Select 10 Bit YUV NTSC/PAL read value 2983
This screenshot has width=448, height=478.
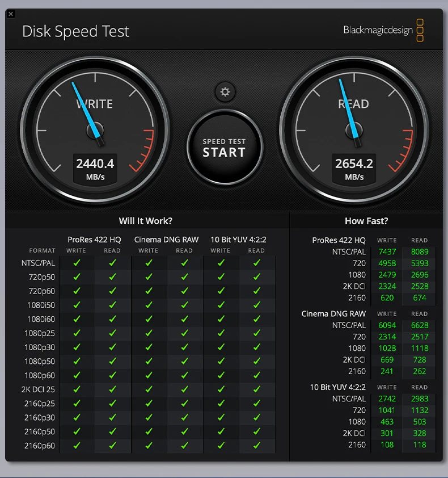420,399
